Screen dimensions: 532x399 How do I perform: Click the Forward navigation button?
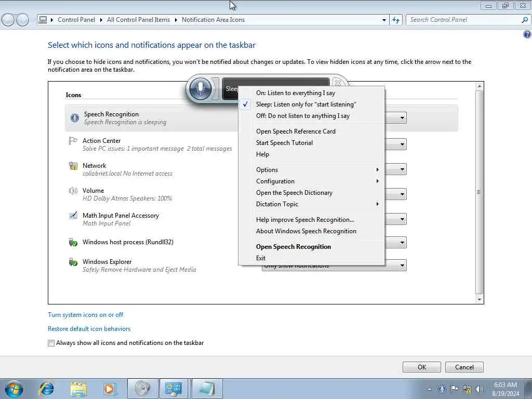pyautogui.click(x=22, y=20)
